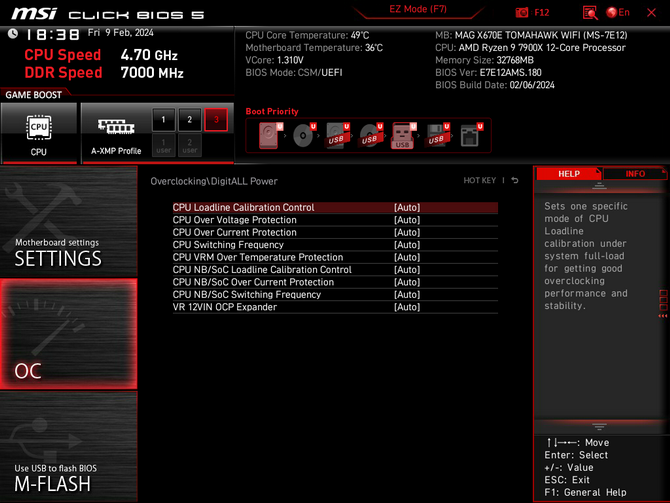The height and width of the screenshot is (503, 670).
Task: Open the OC overclocking section
Action: point(68,334)
